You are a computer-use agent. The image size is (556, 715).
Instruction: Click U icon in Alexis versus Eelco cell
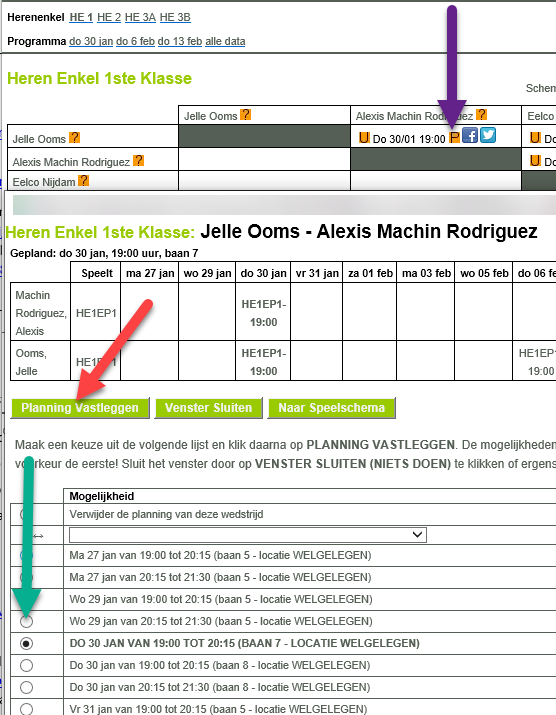(535, 161)
